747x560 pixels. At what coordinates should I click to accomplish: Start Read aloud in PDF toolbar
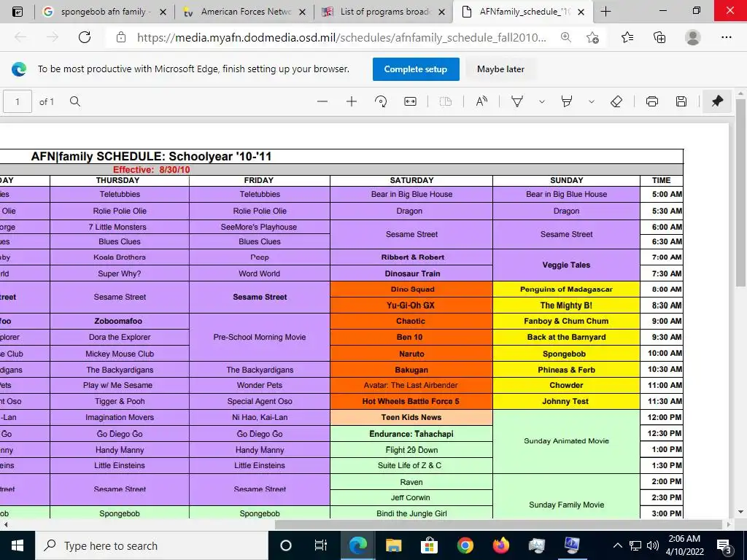[481, 101]
